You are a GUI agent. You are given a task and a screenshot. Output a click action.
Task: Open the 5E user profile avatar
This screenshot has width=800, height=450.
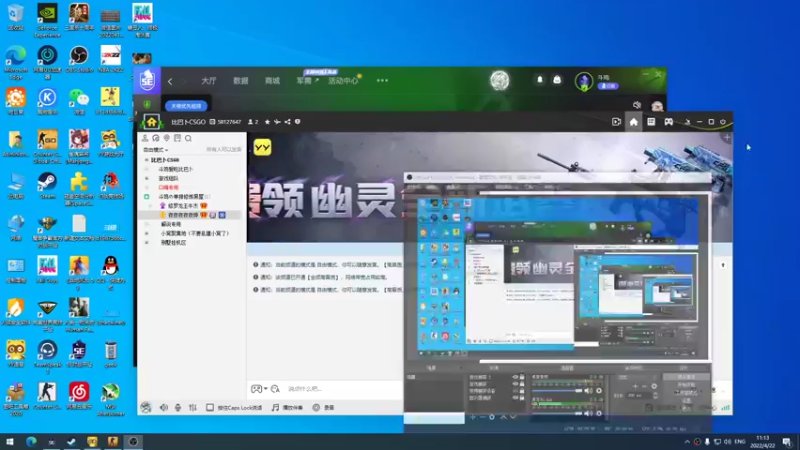pos(584,81)
